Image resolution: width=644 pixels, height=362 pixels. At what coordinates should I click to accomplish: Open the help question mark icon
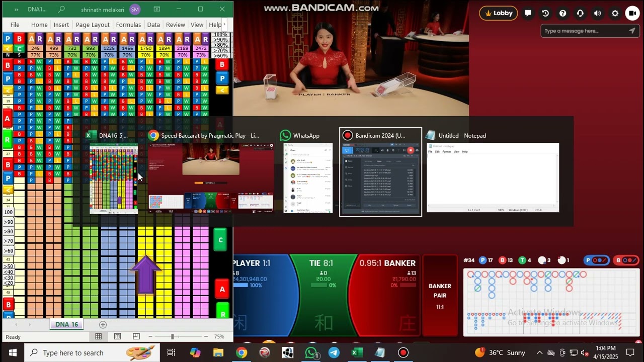(563, 14)
